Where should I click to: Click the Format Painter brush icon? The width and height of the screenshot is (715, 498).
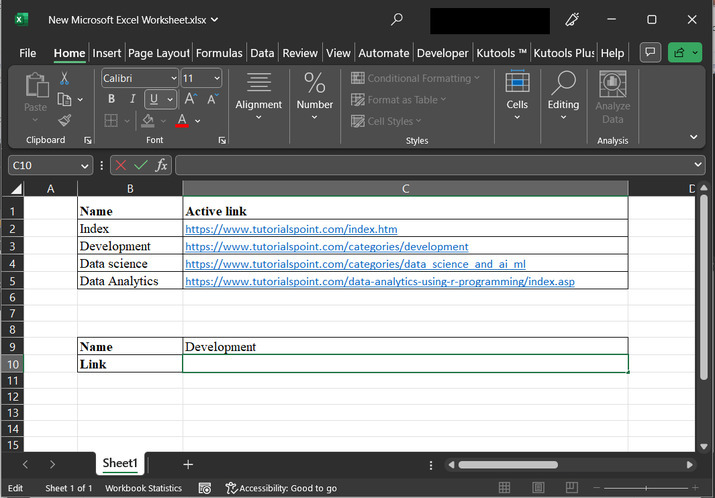click(x=65, y=119)
